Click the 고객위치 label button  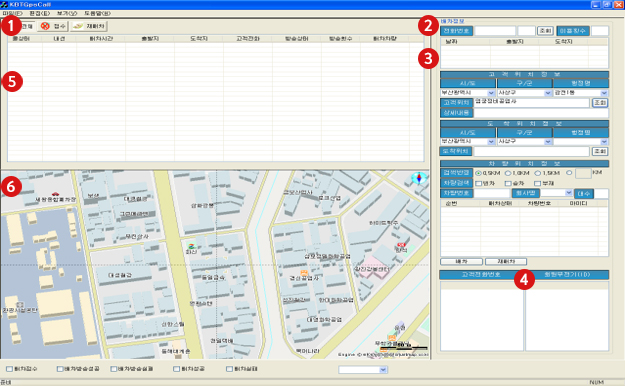point(457,102)
